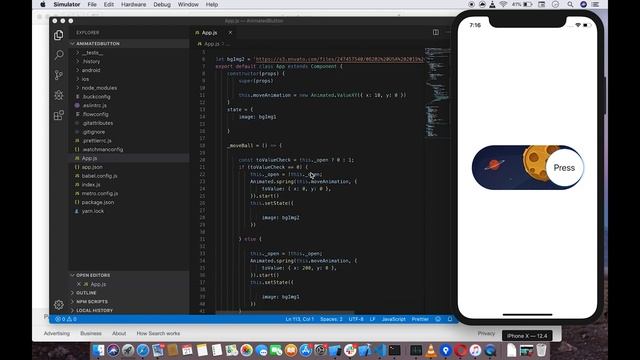Viewport: 640px width, 360px height.
Task: Click the JavaScript language mode in status bar
Action: [393, 319]
